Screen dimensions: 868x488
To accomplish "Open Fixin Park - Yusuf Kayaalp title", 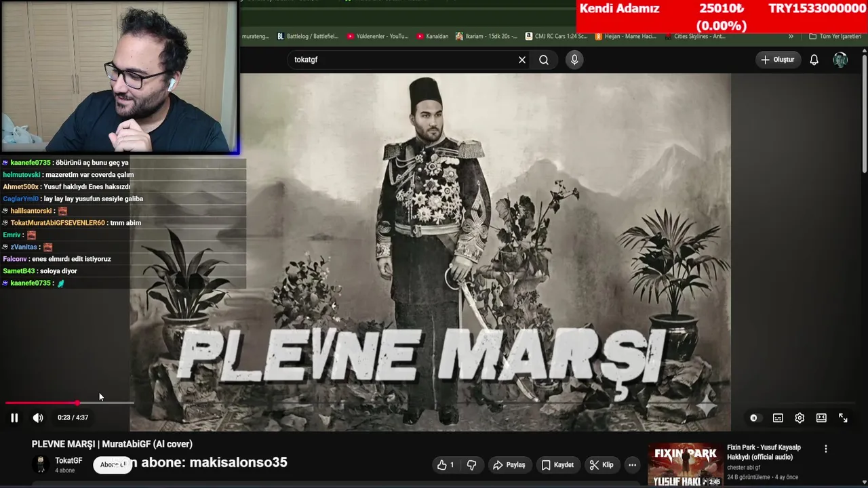I will (764, 452).
